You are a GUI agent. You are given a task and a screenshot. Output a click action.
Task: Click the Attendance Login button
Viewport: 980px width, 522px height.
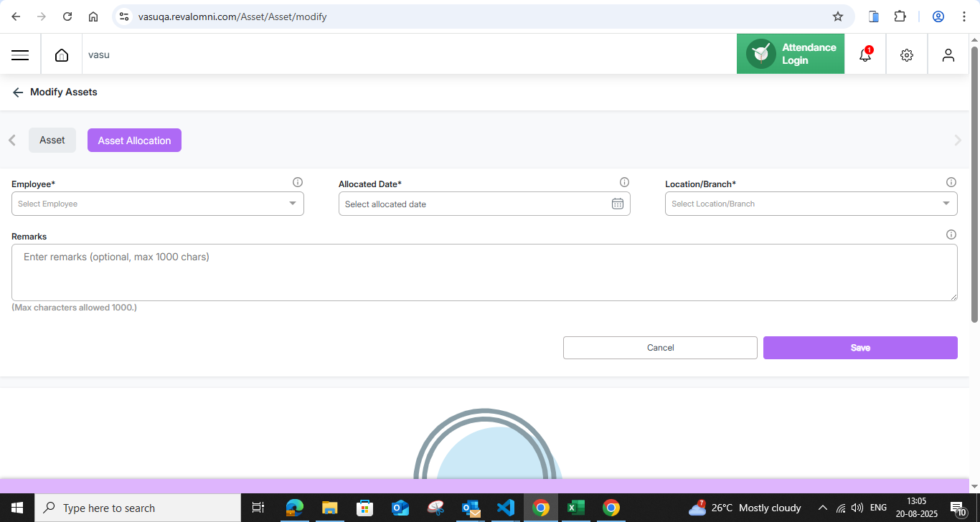(x=791, y=54)
